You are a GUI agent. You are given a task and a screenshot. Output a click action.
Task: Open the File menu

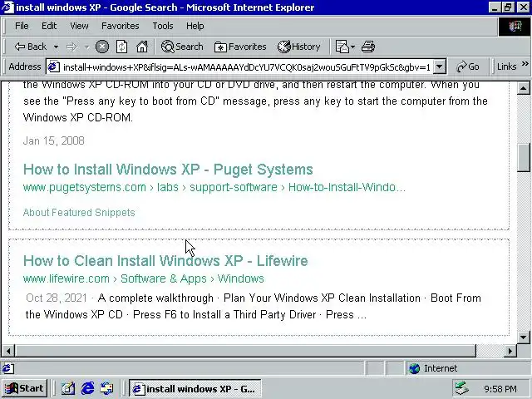coord(22,26)
